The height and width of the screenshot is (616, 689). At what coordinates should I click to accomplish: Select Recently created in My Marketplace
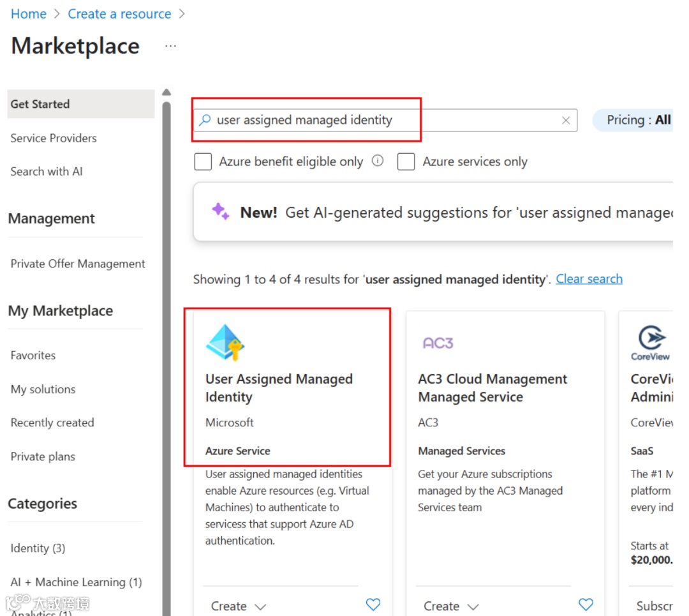point(52,423)
